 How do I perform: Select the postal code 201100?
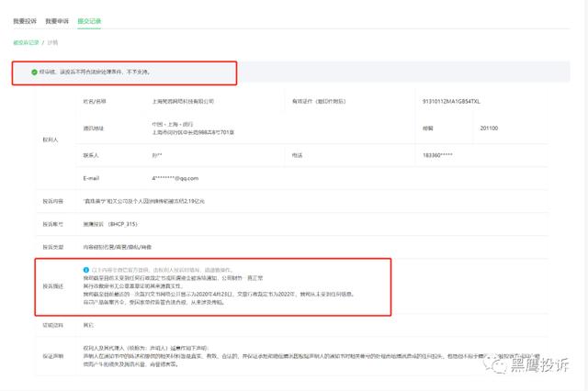coord(489,128)
